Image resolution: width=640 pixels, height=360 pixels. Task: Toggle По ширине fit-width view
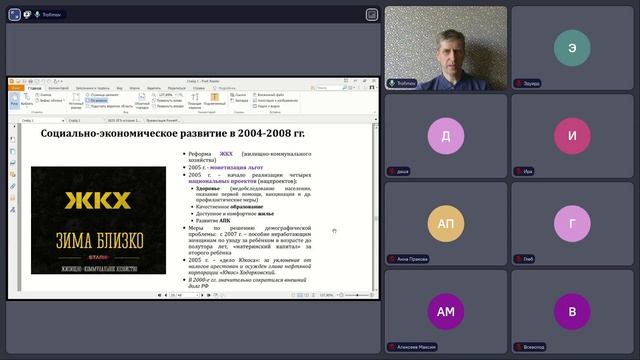click(97, 100)
